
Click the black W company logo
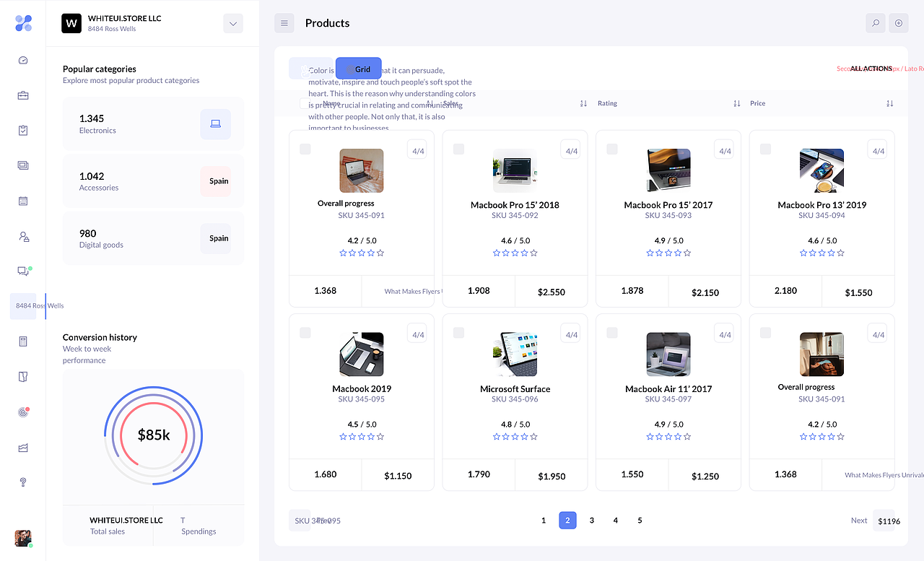point(71,23)
